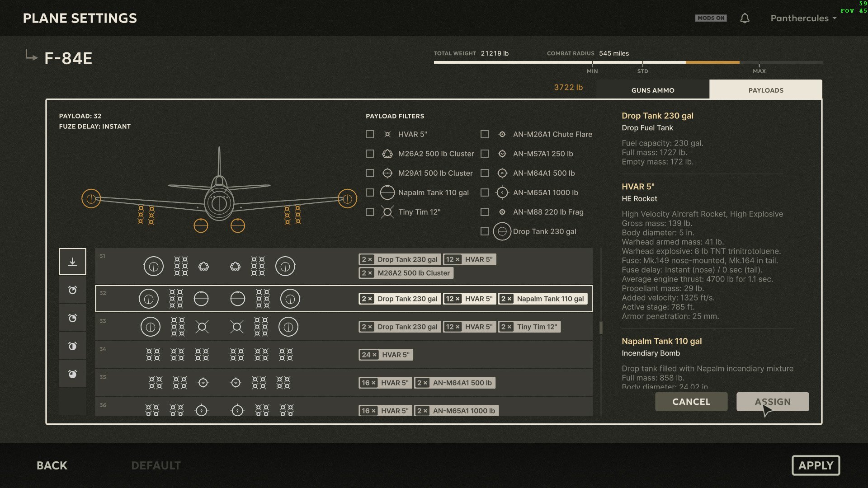
Task: Switch to the GUNS AMMO tab
Action: point(653,90)
